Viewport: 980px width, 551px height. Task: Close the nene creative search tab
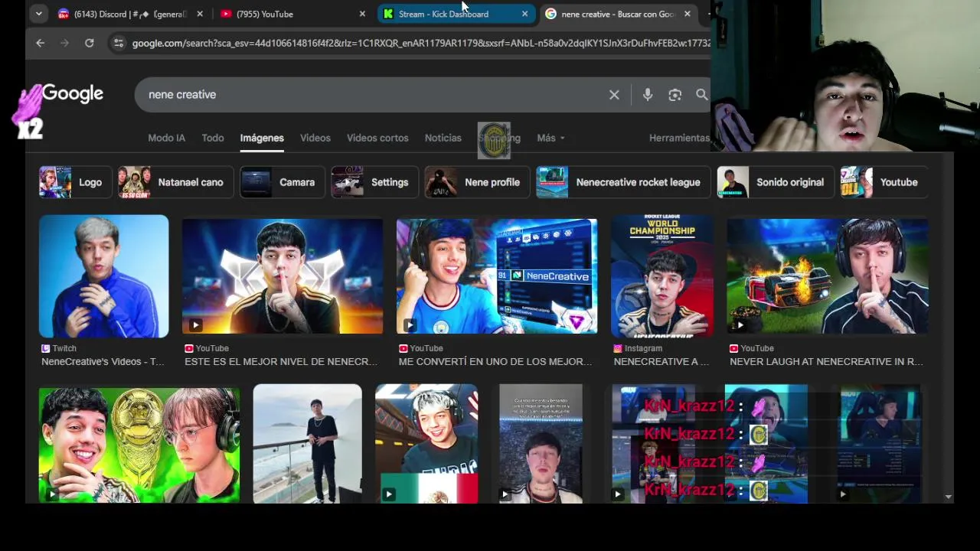(687, 14)
